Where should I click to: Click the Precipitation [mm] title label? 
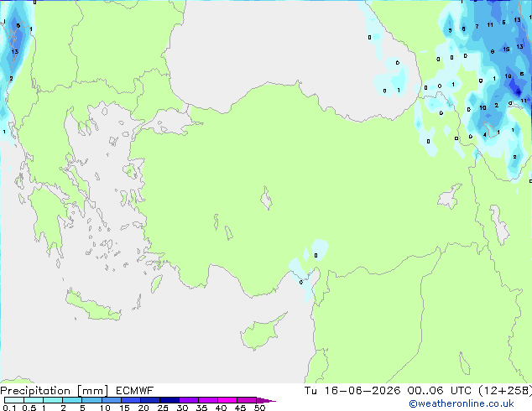(x=55, y=391)
